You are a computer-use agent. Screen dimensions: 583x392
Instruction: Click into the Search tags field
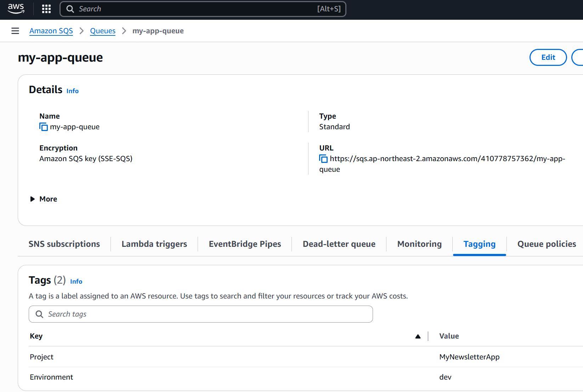(201, 314)
